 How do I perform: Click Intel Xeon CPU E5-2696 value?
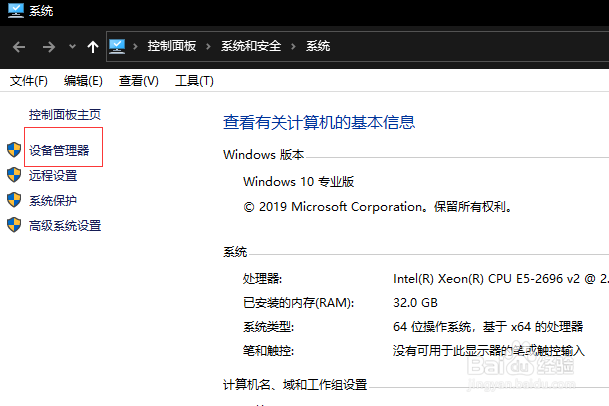501,279
